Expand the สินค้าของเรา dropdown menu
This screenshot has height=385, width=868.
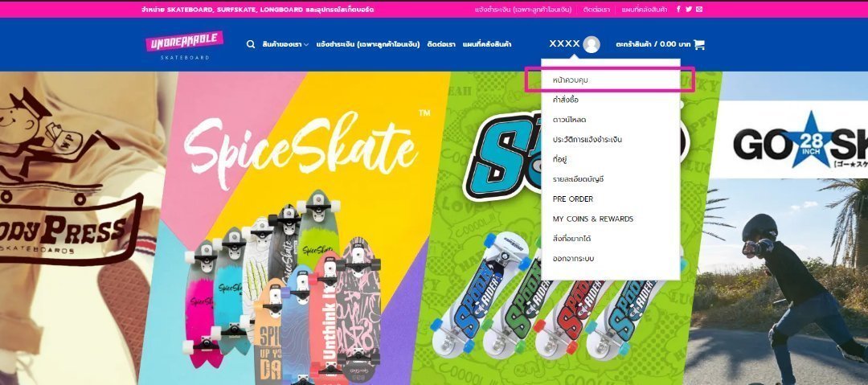tap(285, 44)
